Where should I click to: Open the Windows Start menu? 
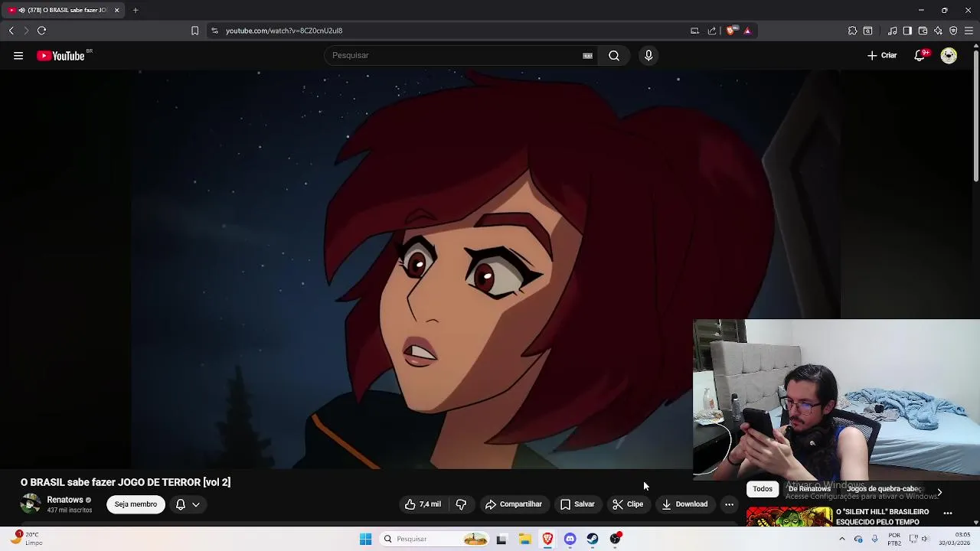click(x=365, y=539)
